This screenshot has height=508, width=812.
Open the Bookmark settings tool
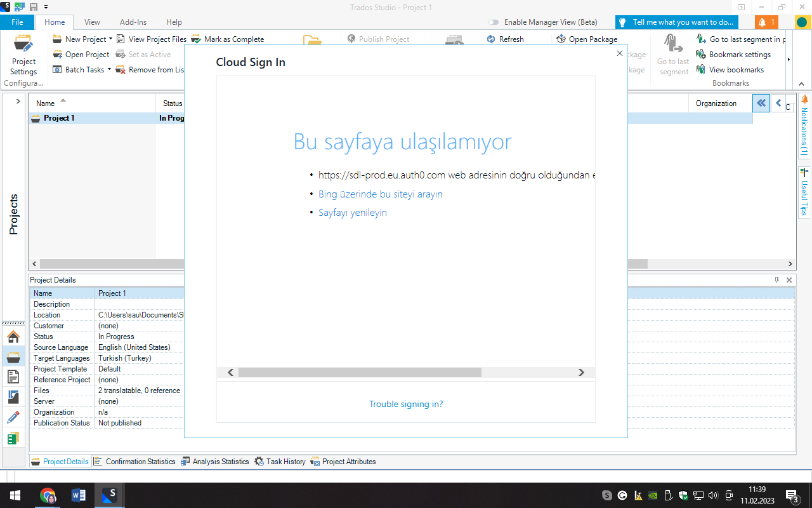pyautogui.click(x=701, y=55)
